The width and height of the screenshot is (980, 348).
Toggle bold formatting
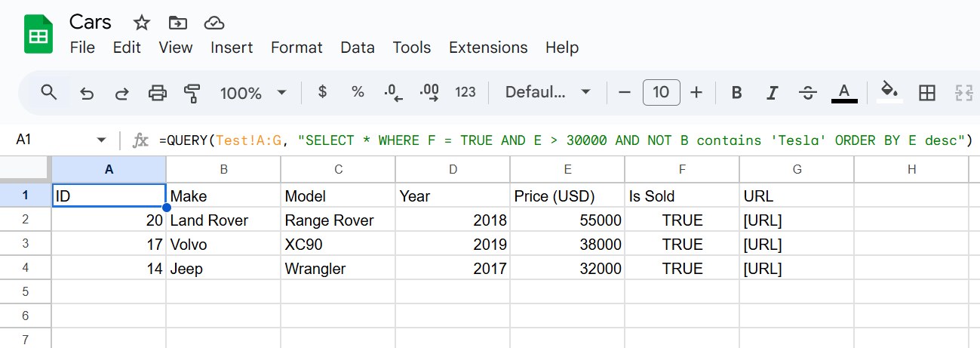pyautogui.click(x=737, y=93)
